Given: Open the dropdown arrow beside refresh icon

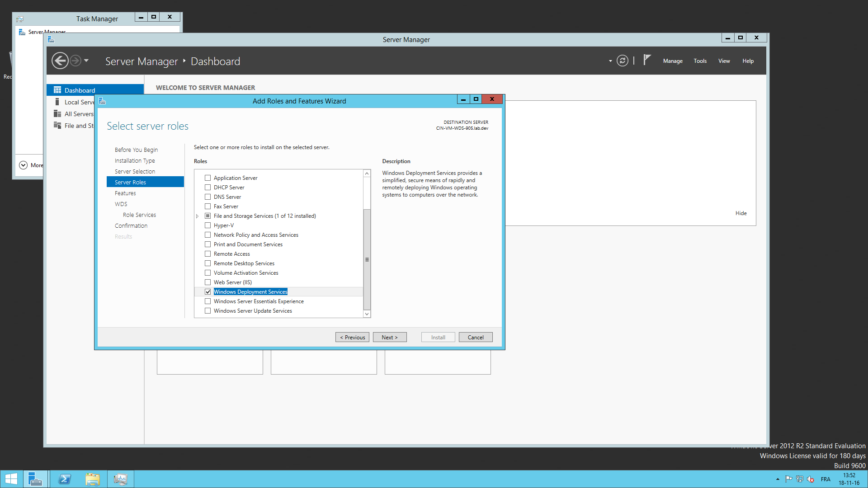Looking at the screenshot, I should (x=610, y=61).
